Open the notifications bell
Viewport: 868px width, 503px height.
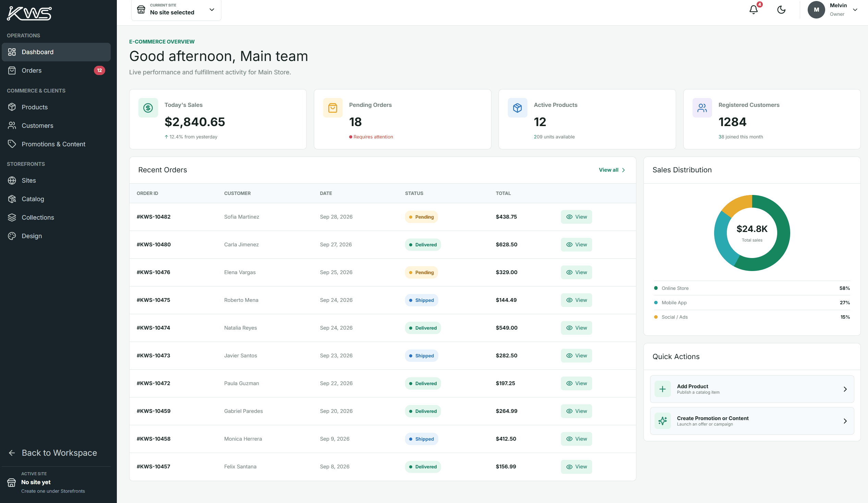click(x=753, y=10)
